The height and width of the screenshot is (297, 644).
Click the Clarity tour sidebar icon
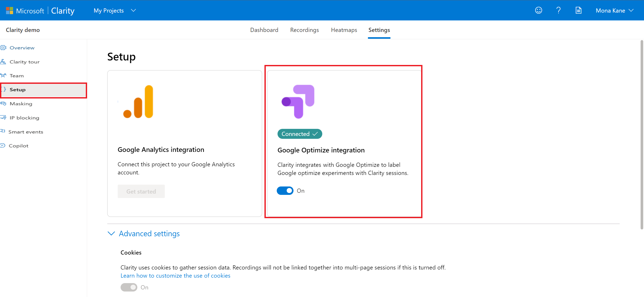click(3, 62)
